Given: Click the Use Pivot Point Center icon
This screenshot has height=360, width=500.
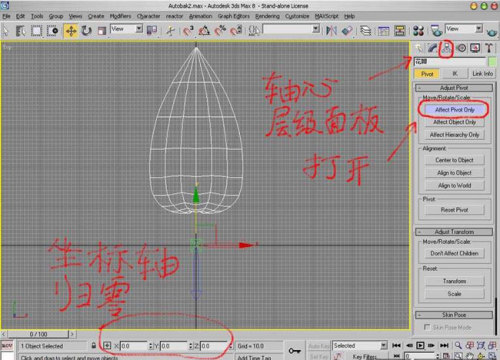Looking at the screenshot, I should (x=152, y=31).
